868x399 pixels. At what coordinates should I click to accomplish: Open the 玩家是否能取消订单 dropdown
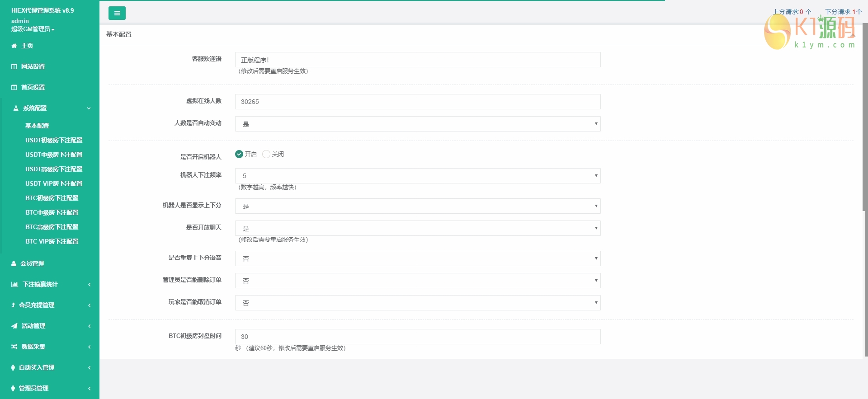pos(418,303)
